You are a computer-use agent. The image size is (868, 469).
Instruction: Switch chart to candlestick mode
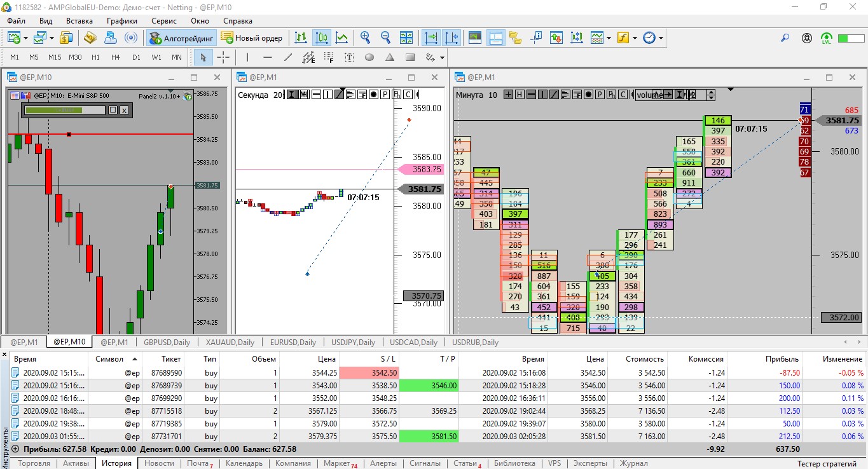point(322,37)
